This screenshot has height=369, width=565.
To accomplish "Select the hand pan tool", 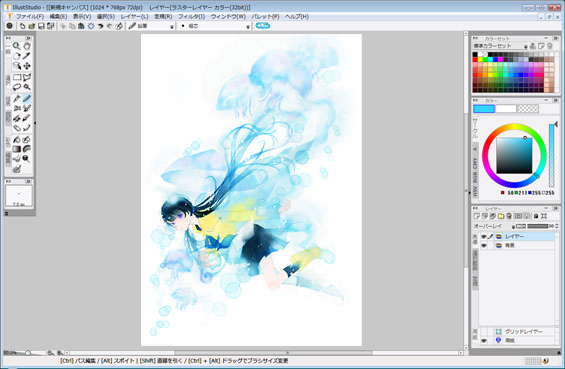I will point(27,46).
